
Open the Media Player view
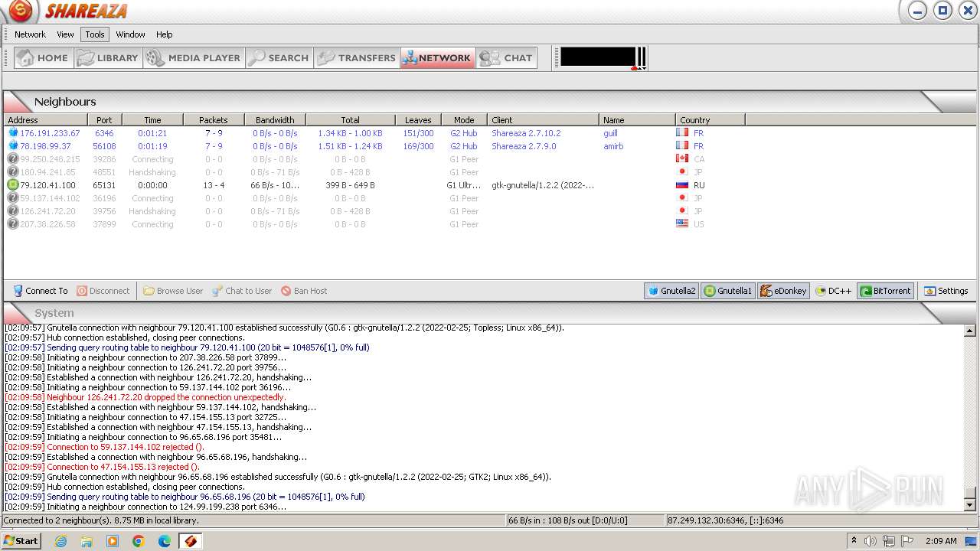coord(194,57)
